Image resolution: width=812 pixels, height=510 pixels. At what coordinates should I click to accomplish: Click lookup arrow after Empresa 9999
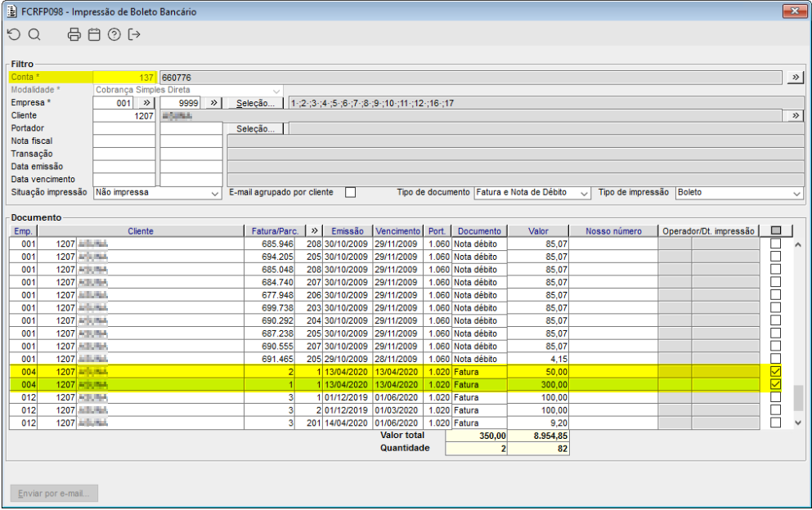click(x=213, y=102)
